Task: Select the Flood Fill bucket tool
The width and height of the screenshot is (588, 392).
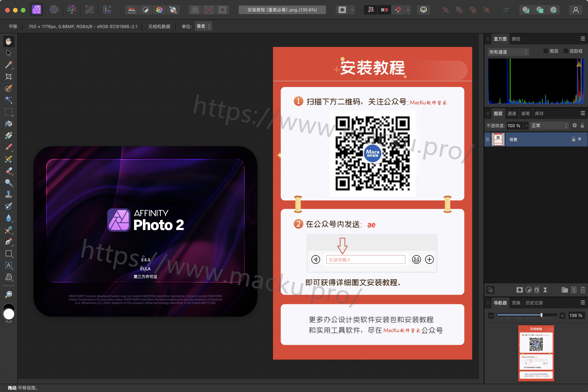Action: click(9, 124)
